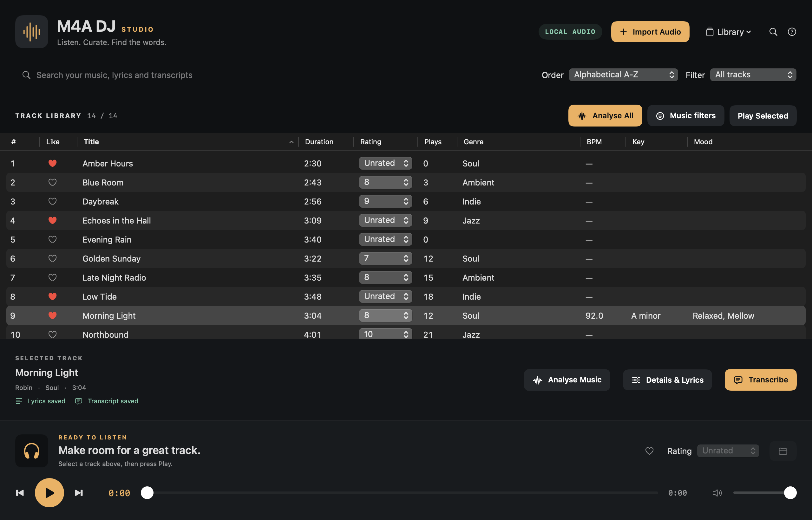The width and height of the screenshot is (812, 520).
Task: Click the Play button in player
Action: (x=49, y=493)
